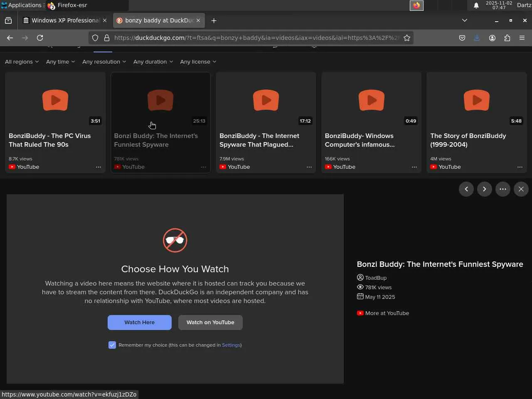Go back to the previous page
Image resolution: width=532 pixels, height=399 pixels.
pos(10,38)
